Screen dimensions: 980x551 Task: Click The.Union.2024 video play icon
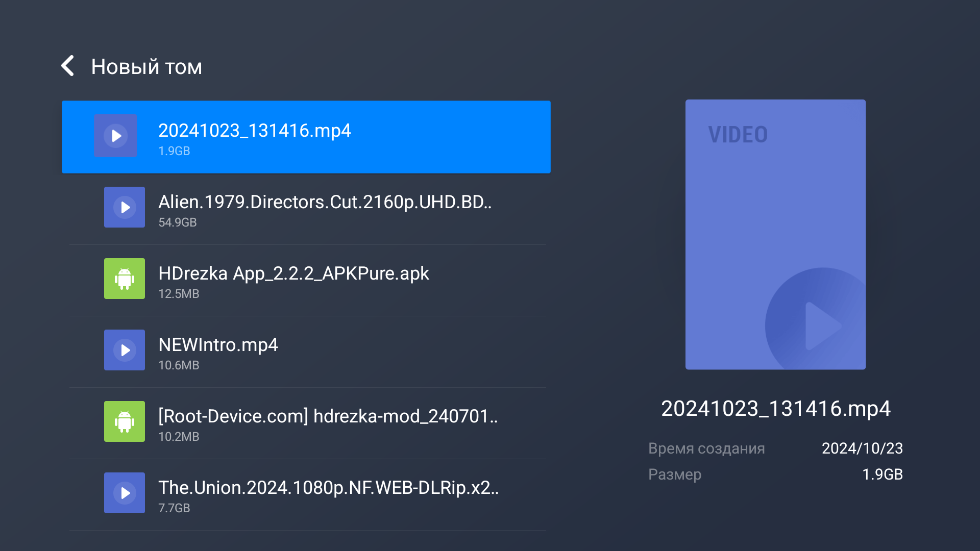coord(125,493)
